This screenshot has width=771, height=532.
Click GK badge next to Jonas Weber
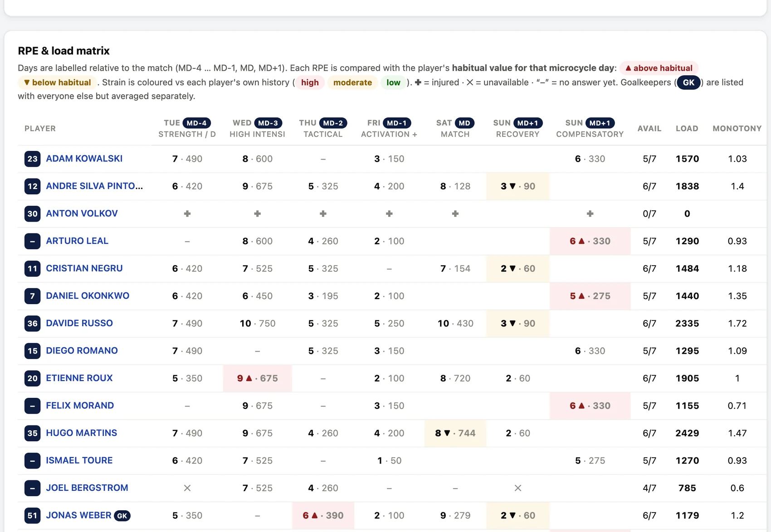(122, 516)
